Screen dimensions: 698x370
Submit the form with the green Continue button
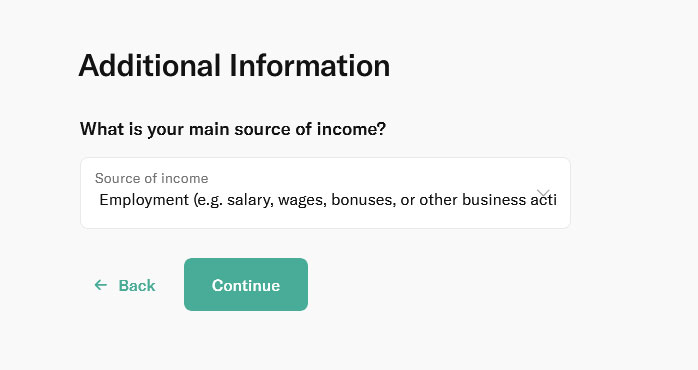[246, 285]
